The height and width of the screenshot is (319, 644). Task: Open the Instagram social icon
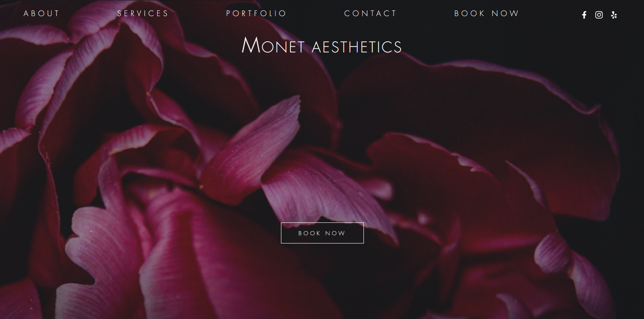(599, 15)
